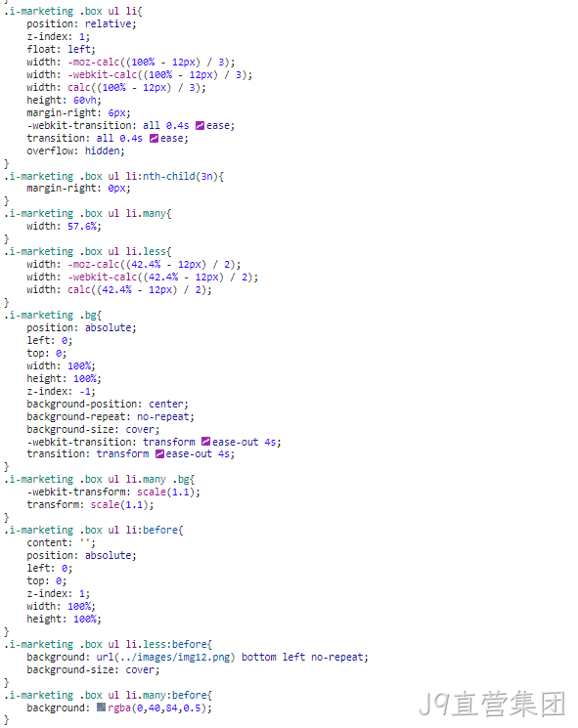The image size is (578, 728).
Task: Click the url(../images/img12.png) background link
Action: [165, 657]
